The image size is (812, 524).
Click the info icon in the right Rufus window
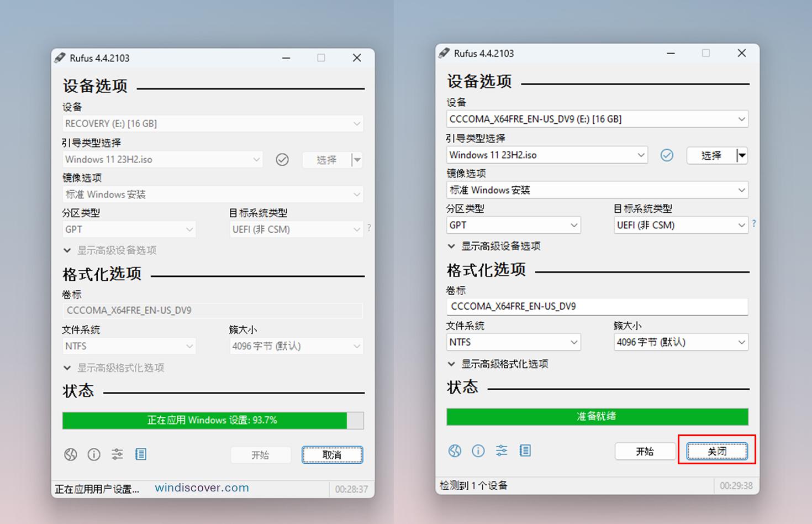click(478, 450)
